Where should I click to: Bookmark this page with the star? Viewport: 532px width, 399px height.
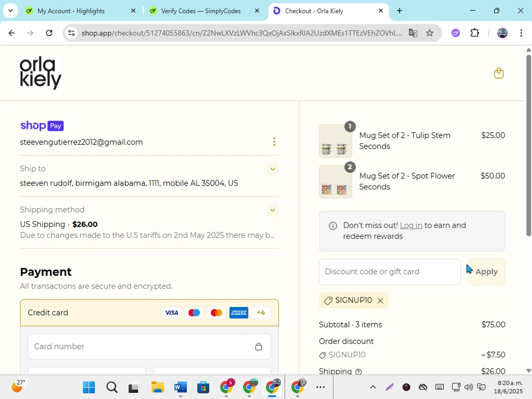[430, 33]
